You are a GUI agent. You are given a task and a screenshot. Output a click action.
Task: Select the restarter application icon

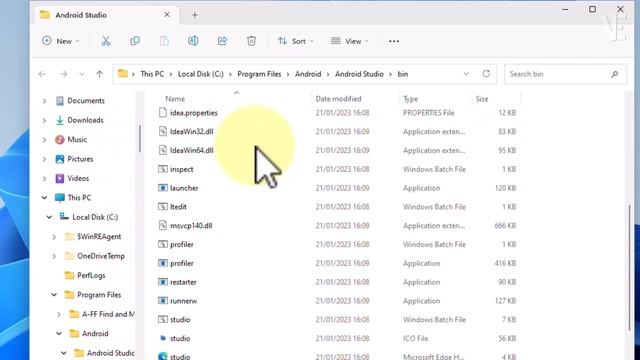tap(163, 282)
